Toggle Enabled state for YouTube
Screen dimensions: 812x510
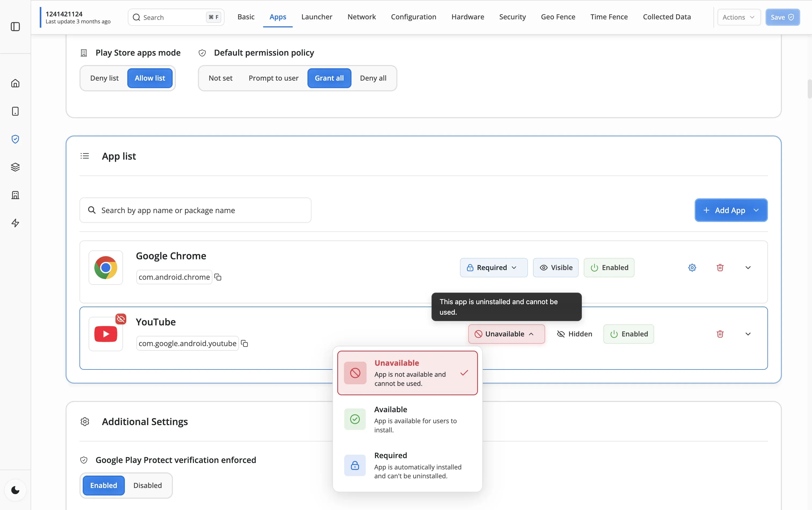click(x=629, y=334)
